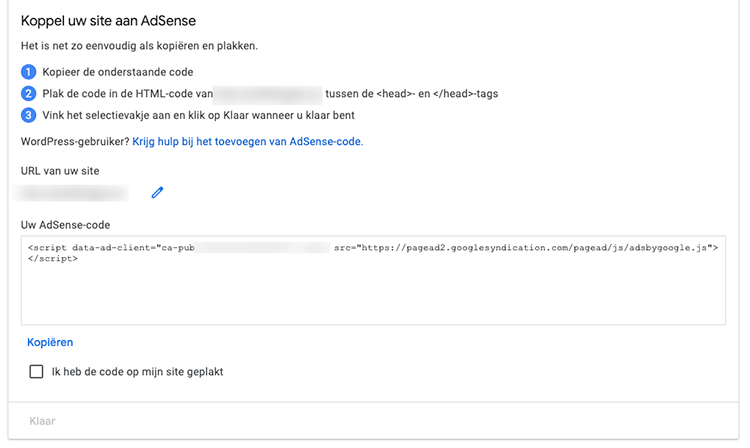
Task: Click the step 2 numbered circle
Action: pos(29,94)
